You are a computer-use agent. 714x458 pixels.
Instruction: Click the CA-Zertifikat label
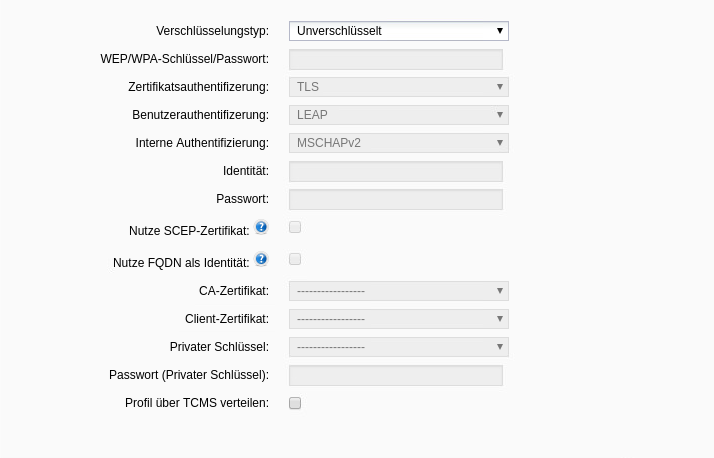(233, 291)
